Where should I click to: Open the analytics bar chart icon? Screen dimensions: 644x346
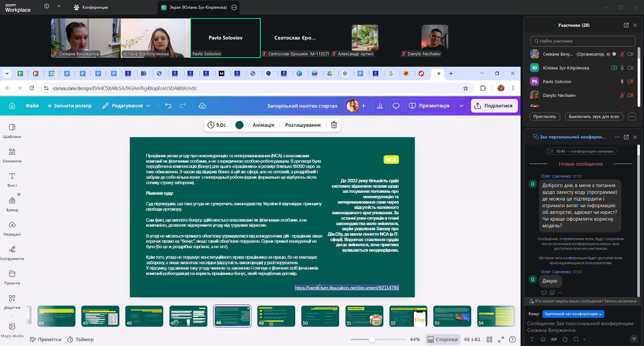pos(380,106)
